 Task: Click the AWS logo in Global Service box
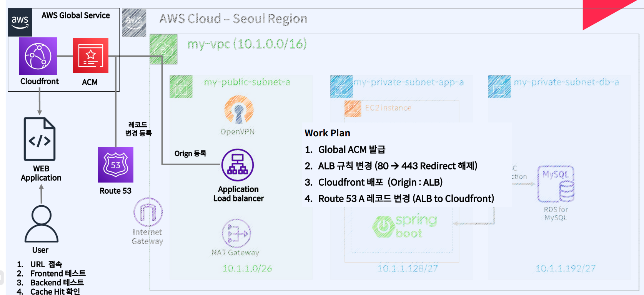(x=20, y=22)
